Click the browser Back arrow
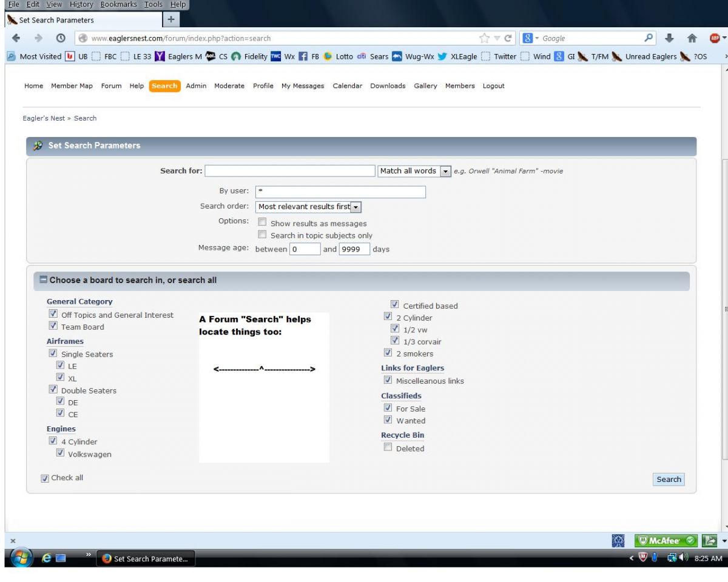 pyautogui.click(x=15, y=38)
